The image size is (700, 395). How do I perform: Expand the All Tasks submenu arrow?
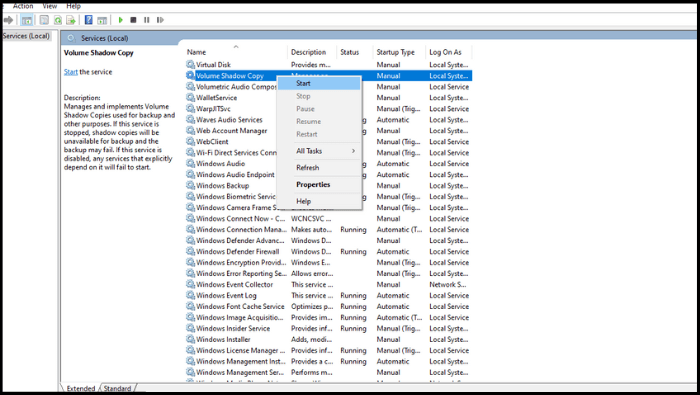[353, 151]
